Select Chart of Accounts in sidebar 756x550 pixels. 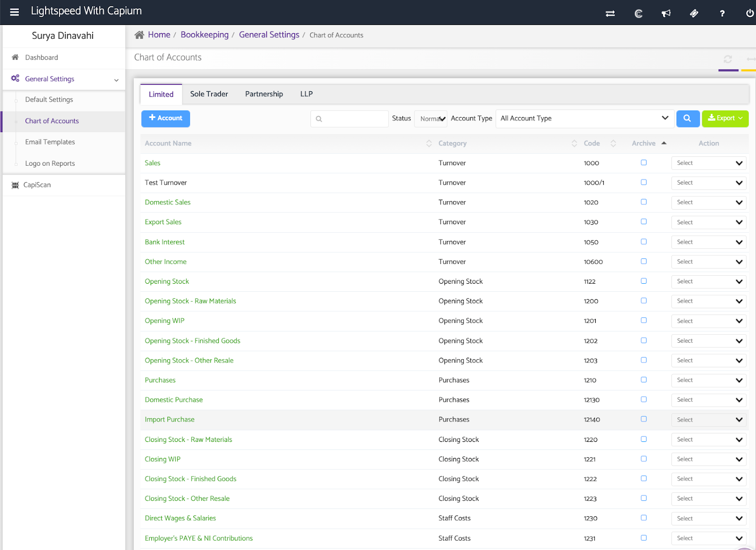(x=52, y=121)
